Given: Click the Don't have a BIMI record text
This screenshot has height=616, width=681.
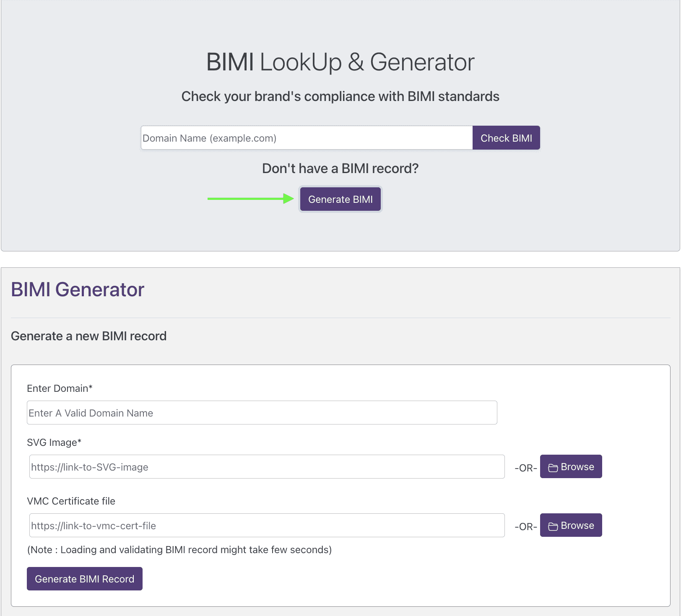Looking at the screenshot, I should pos(340,168).
